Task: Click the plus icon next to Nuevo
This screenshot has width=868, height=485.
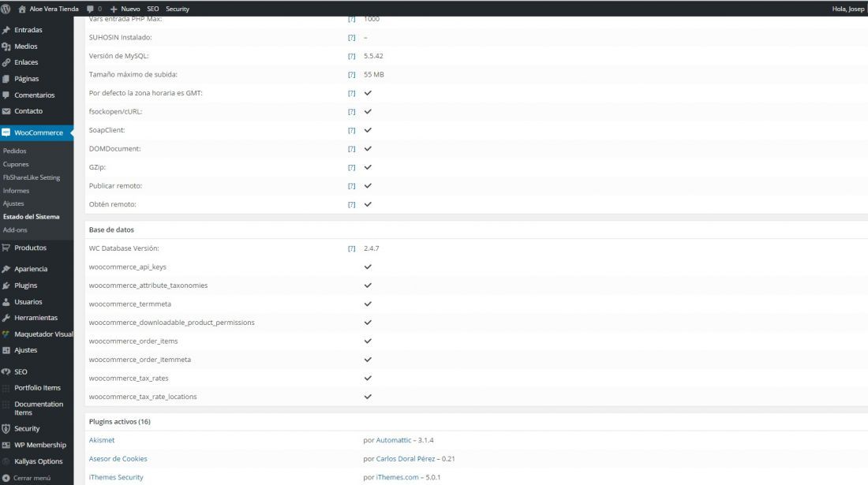Action: click(114, 9)
